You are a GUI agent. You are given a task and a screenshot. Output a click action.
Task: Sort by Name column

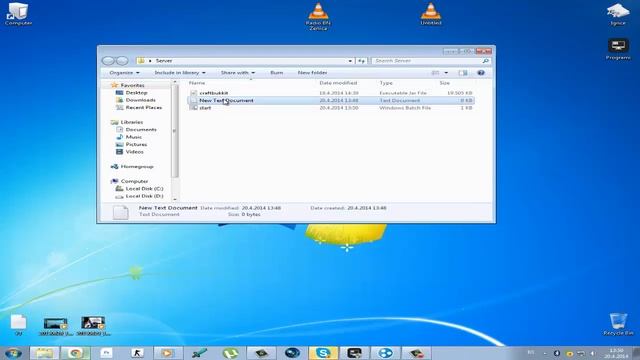[x=197, y=83]
